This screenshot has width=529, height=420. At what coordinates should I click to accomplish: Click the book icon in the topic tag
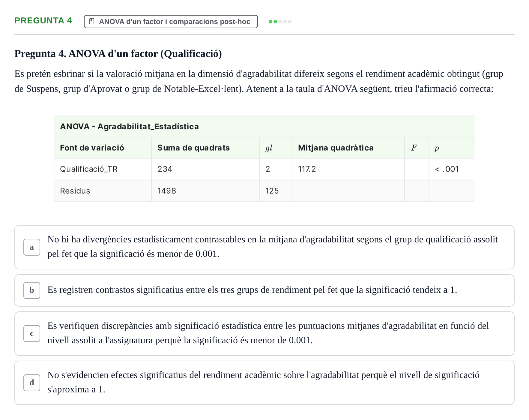pyautogui.click(x=92, y=21)
